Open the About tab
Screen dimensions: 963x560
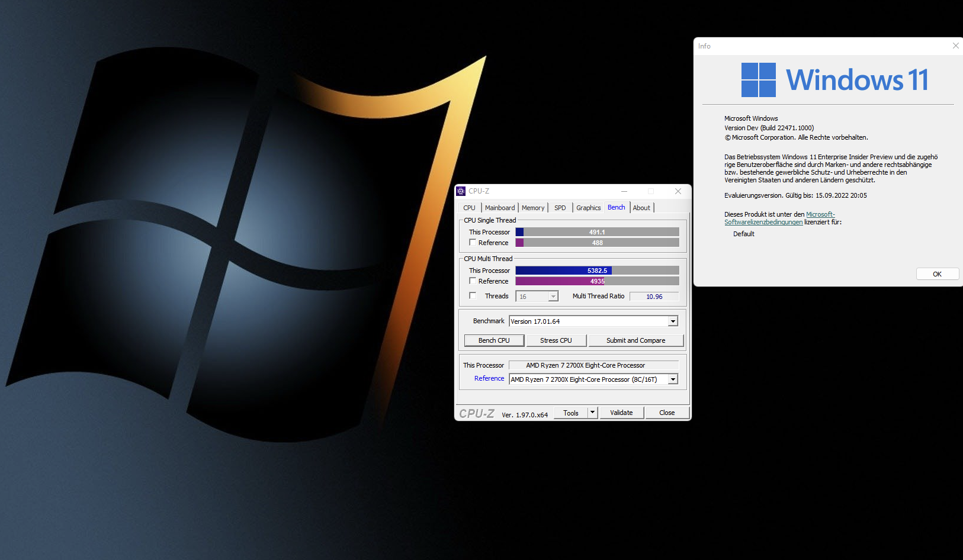click(641, 208)
